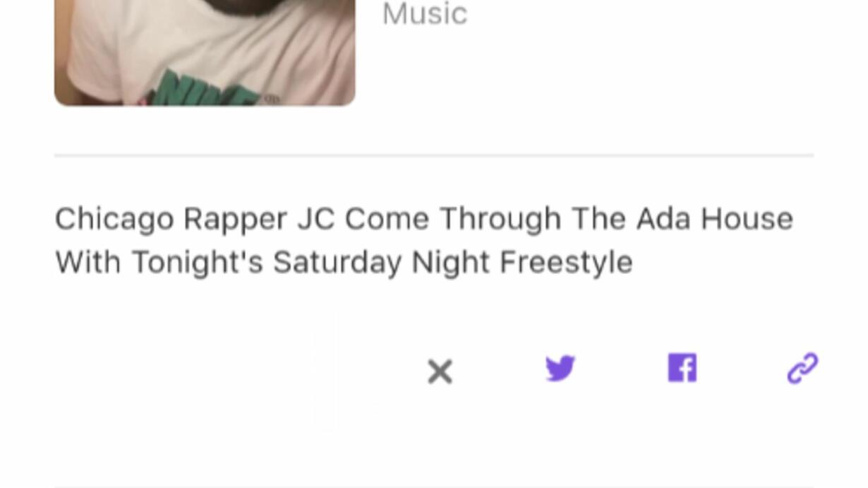This screenshot has width=868, height=488.
Task: Dismiss the sharing row using gray X
Action: point(440,371)
